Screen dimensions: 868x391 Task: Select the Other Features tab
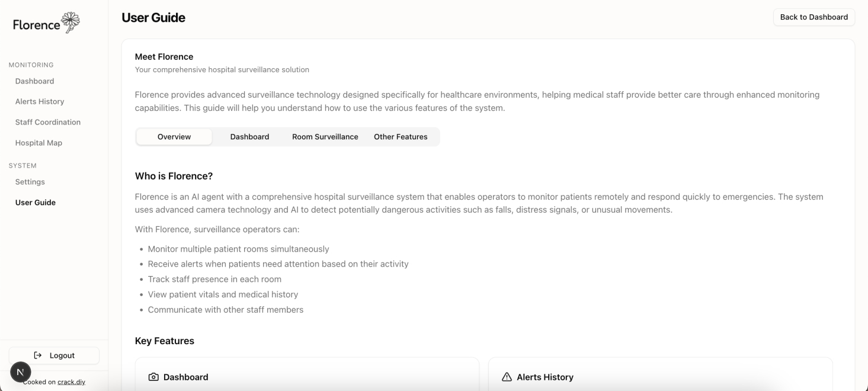pyautogui.click(x=401, y=137)
